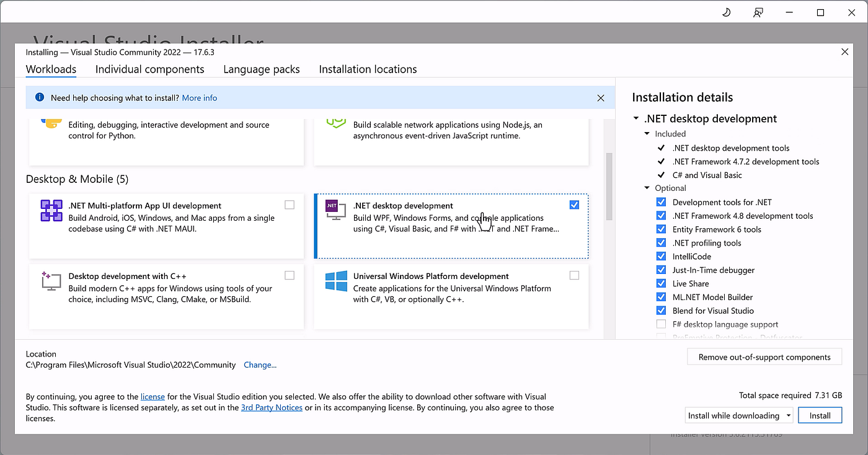The image size is (868, 455).
Task: Click the .NET desktop development workload icon
Action: 335,210
